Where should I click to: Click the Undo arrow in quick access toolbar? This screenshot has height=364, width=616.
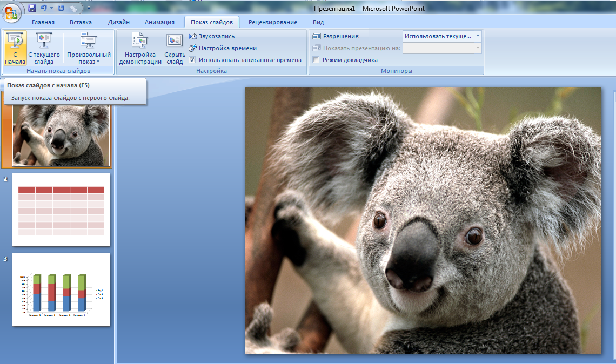pyautogui.click(x=44, y=8)
